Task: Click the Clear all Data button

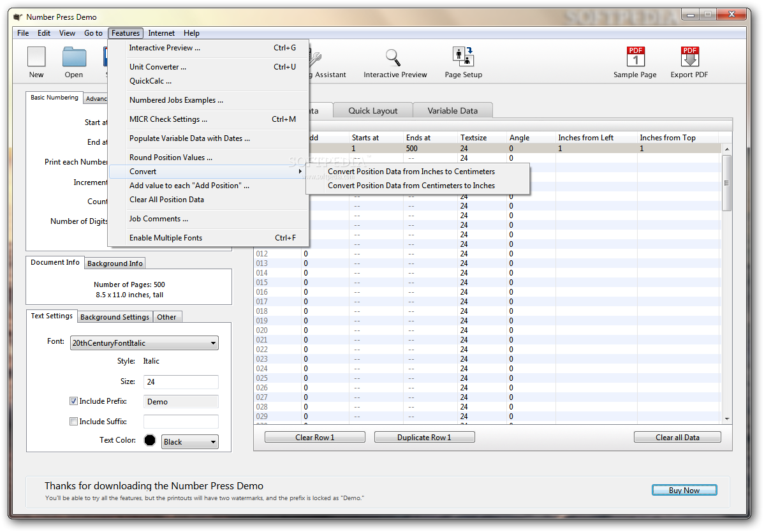Action: (x=677, y=438)
